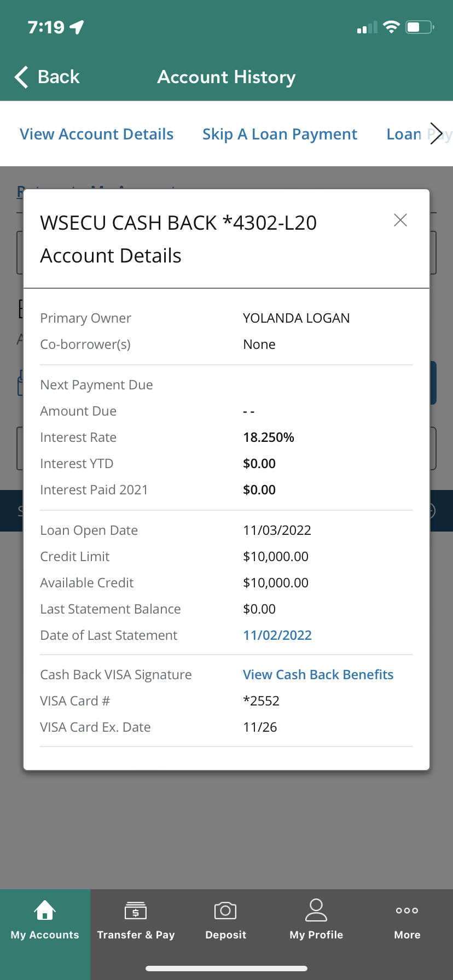This screenshot has height=980, width=453.
Task: Select View Account Details link
Action: click(x=97, y=134)
